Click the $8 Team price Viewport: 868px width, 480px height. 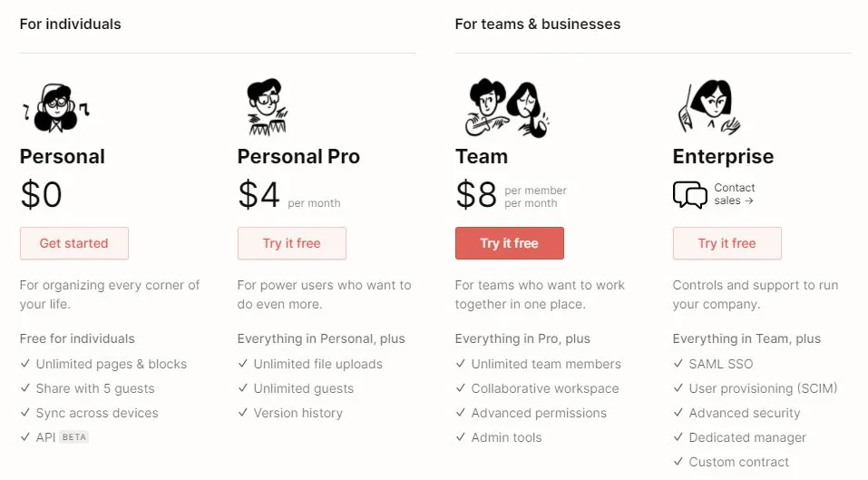pos(476,195)
